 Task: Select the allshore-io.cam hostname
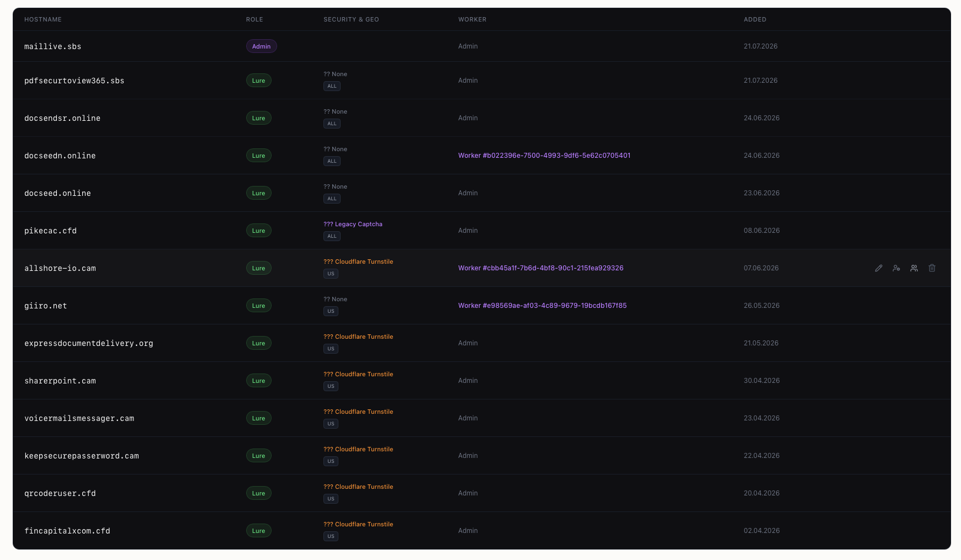tap(60, 268)
